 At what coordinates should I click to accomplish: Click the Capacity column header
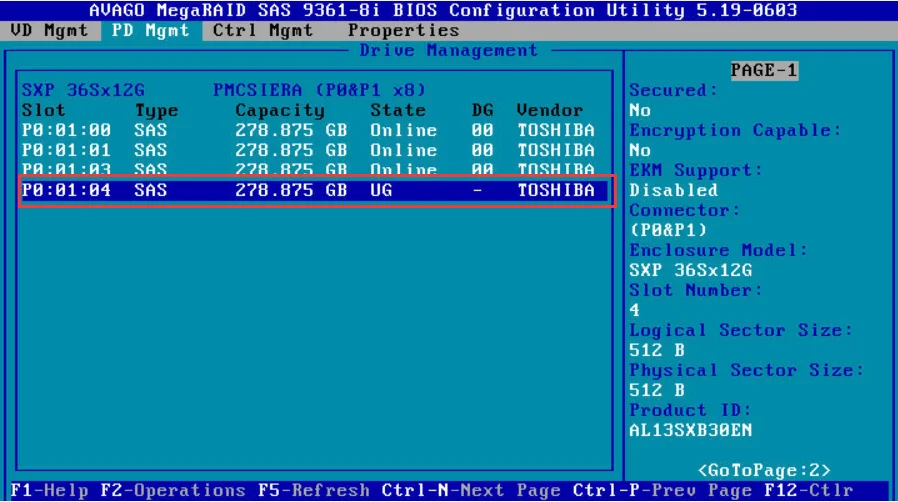pos(279,110)
